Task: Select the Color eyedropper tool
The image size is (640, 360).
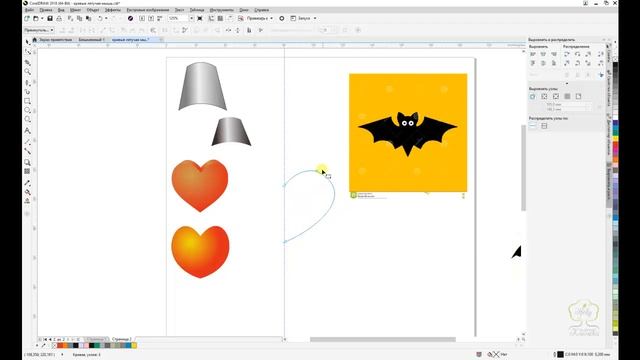Action: pyautogui.click(x=28, y=182)
